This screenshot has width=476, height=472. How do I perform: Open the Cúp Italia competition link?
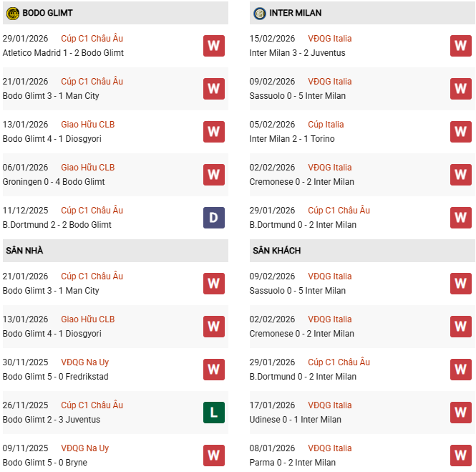pyautogui.click(x=326, y=125)
